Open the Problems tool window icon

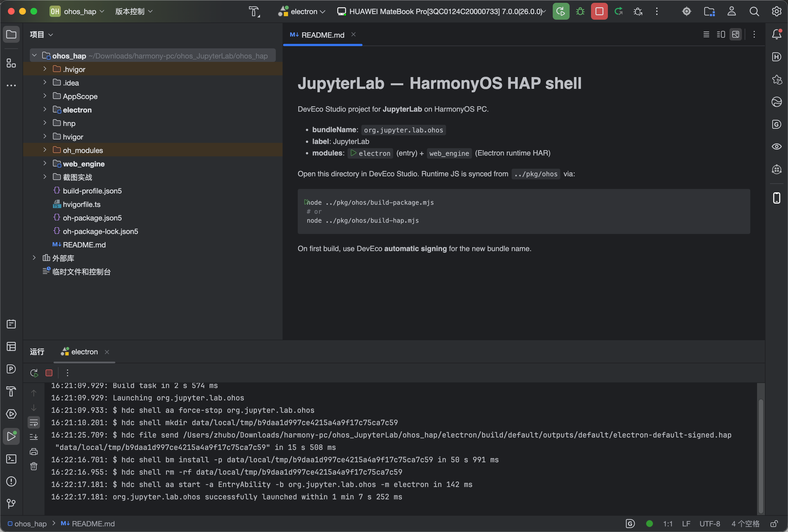11,481
